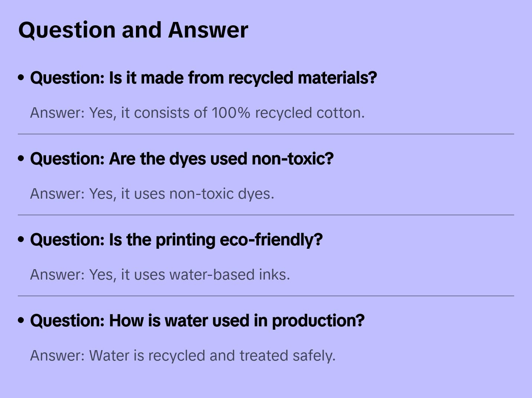The image size is (532, 398).
Task: Click the answer about water-based inks
Action: pyautogui.click(x=160, y=275)
